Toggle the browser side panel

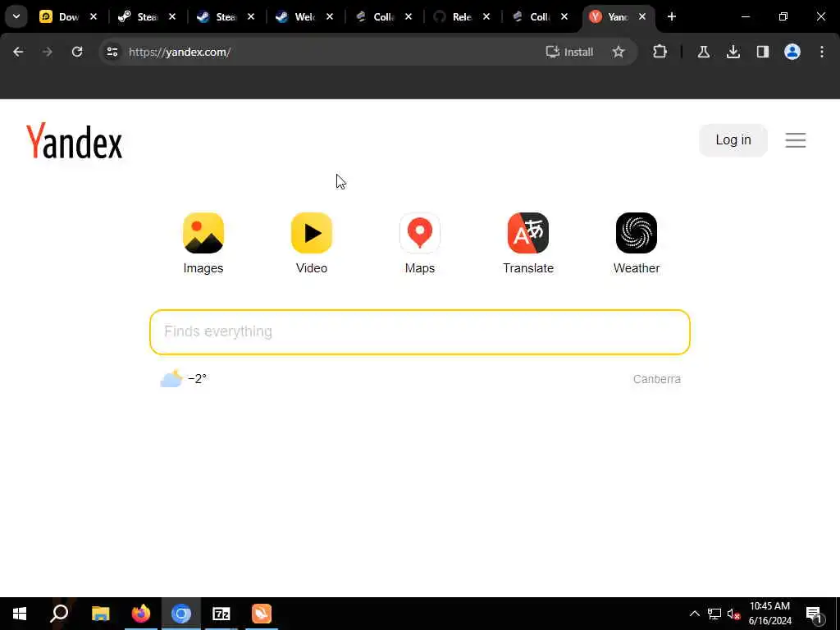[762, 52]
